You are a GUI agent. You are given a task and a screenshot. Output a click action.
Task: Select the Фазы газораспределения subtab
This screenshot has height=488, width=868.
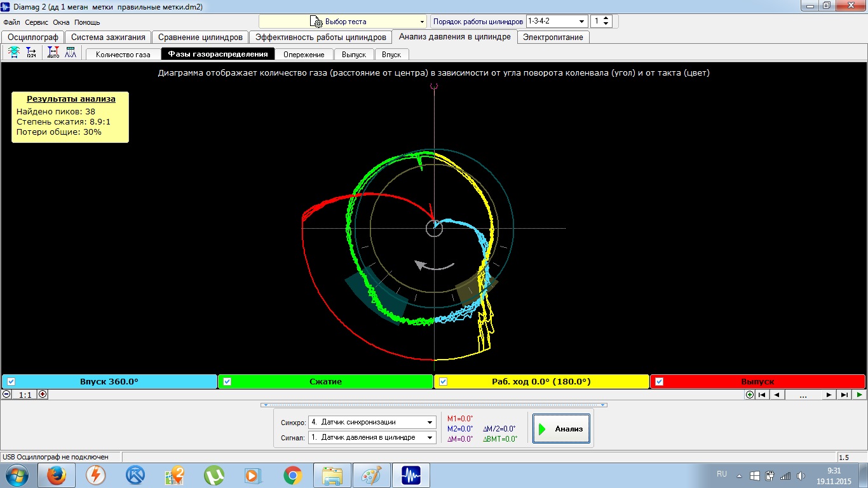[218, 54]
